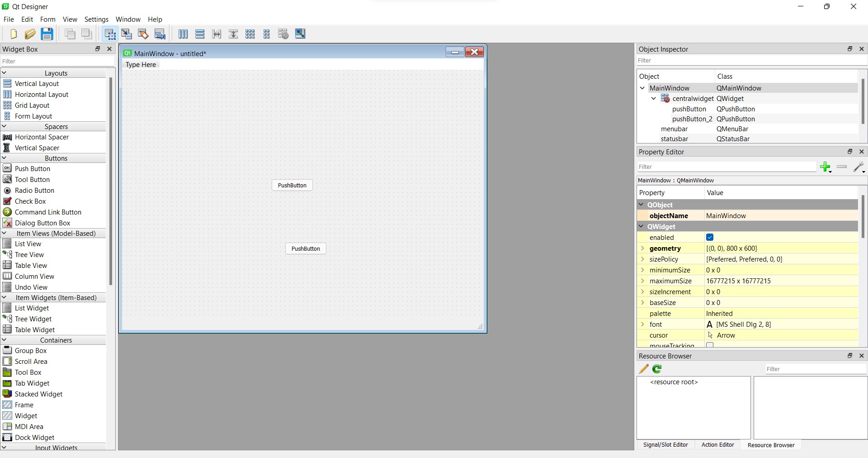Open the Edit Tab Order tool
Viewport: 868px width, 458px height.
pyautogui.click(x=160, y=34)
